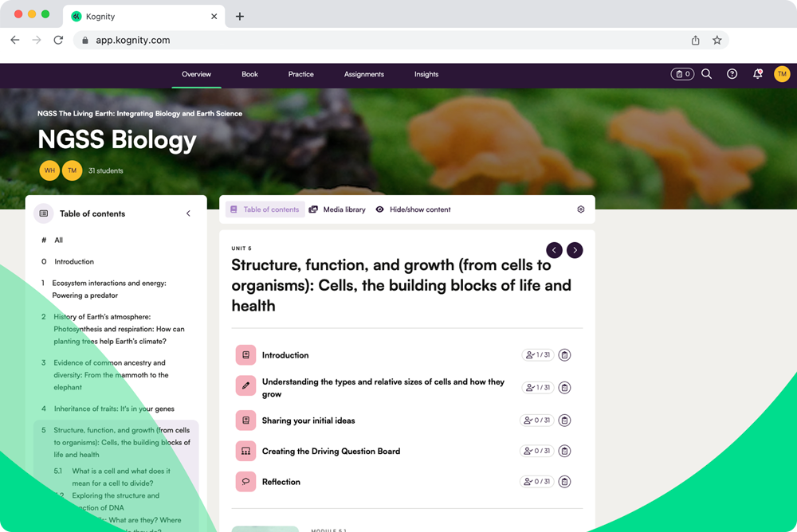This screenshot has height=532, width=797.
Task: Assign Reflection section clipboard icon
Action: click(564, 482)
